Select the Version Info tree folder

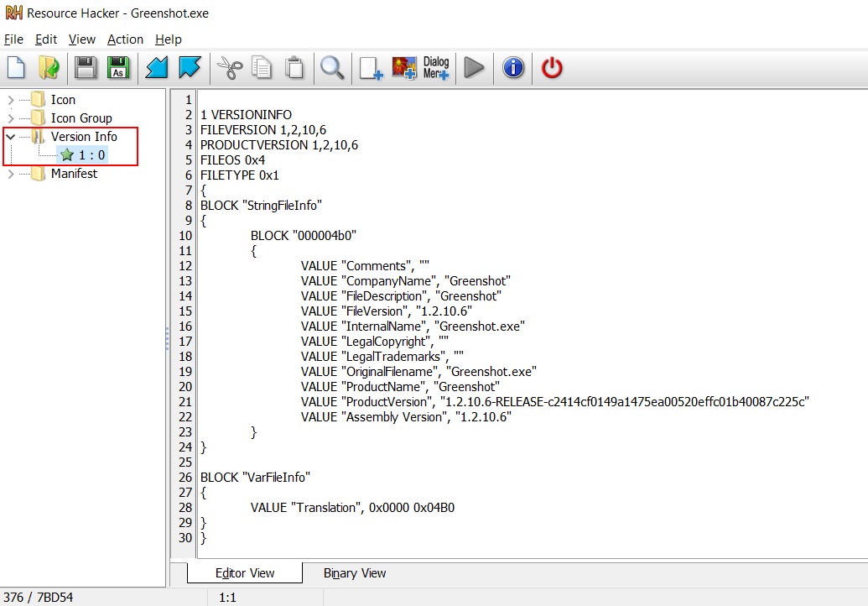[x=75, y=136]
